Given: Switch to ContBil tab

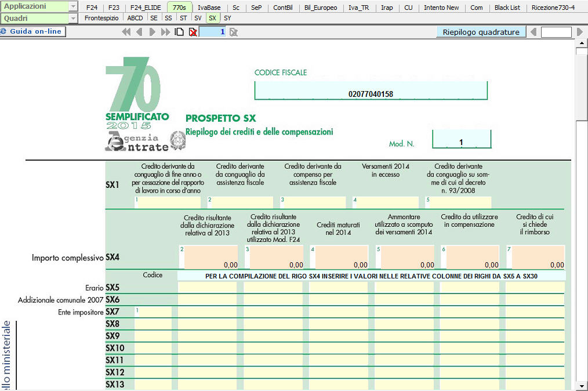Looking at the screenshot, I should 283,8.
